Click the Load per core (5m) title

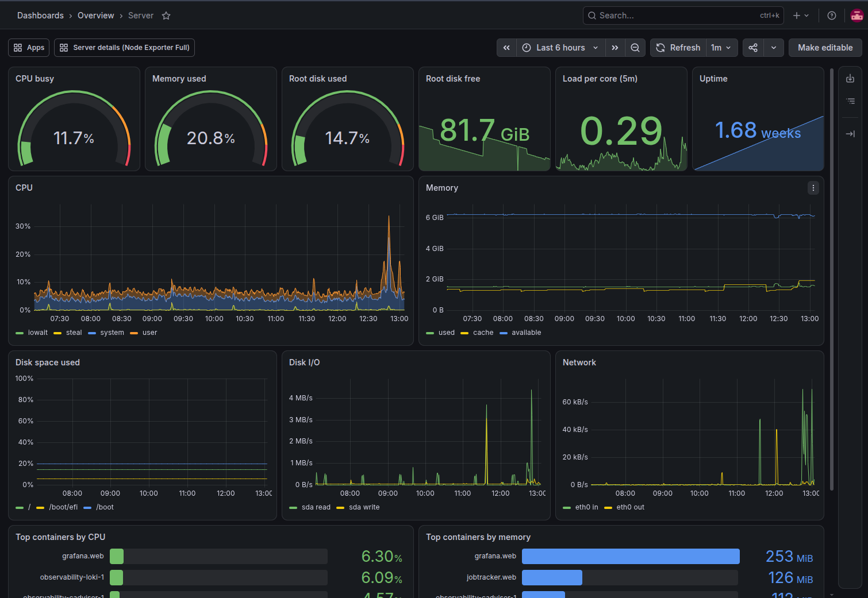coord(600,79)
